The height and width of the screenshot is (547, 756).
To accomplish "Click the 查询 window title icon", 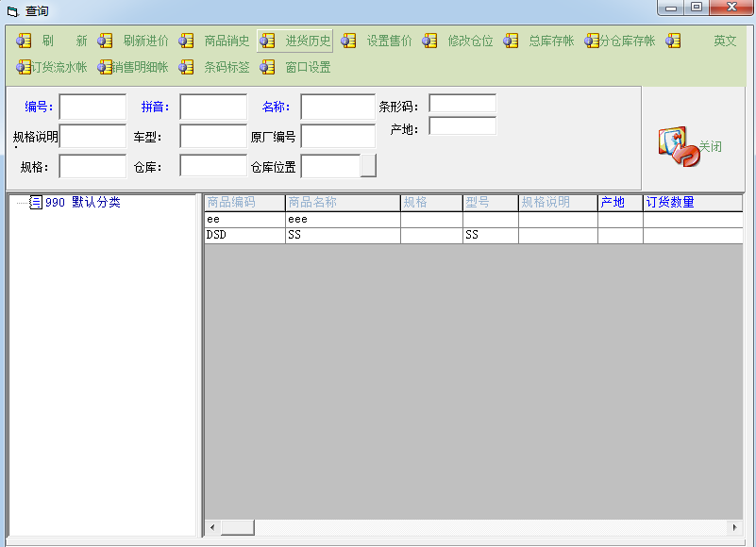I will coord(12,11).
